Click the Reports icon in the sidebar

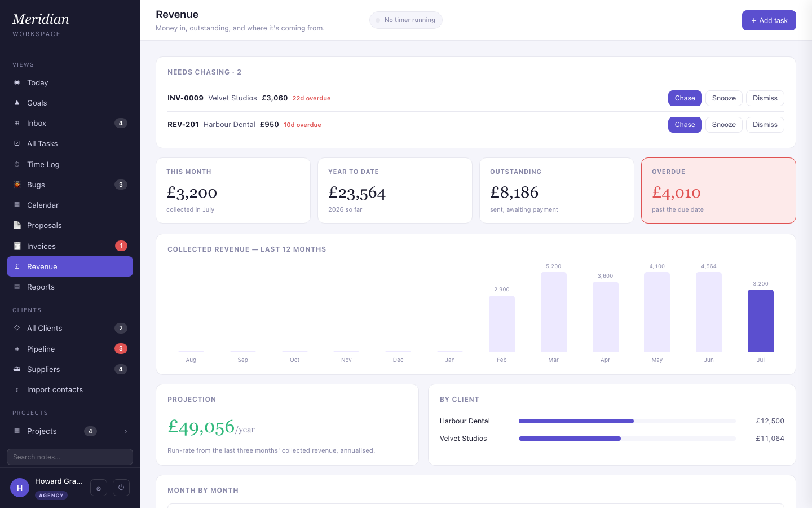17,287
